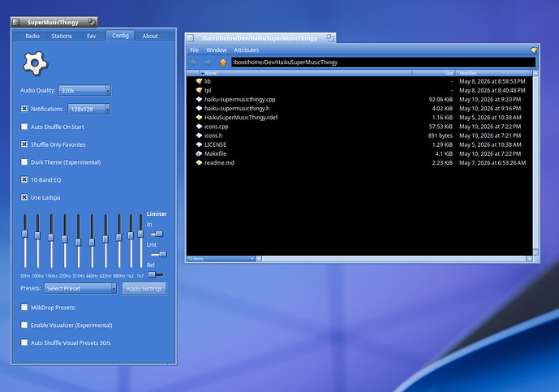Open the 10 items dropdown in status bar
This screenshot has width=559, height=392.
[221, 259]
